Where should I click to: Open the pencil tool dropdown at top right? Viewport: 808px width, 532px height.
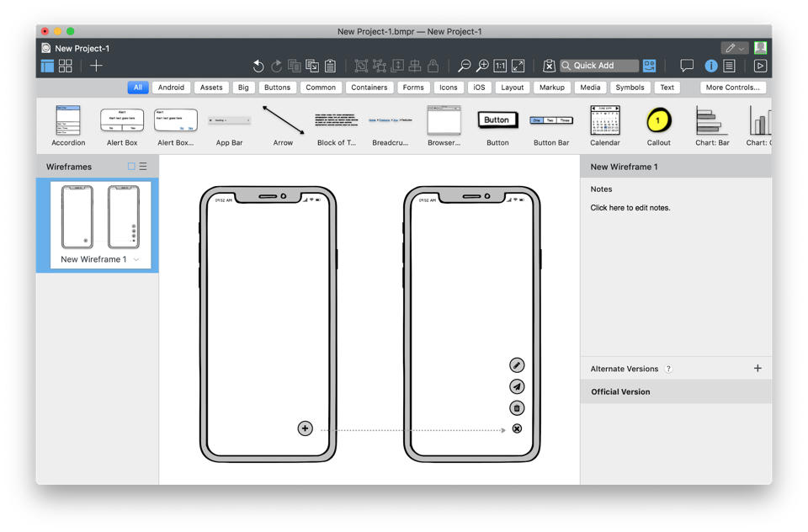[742, 47]
